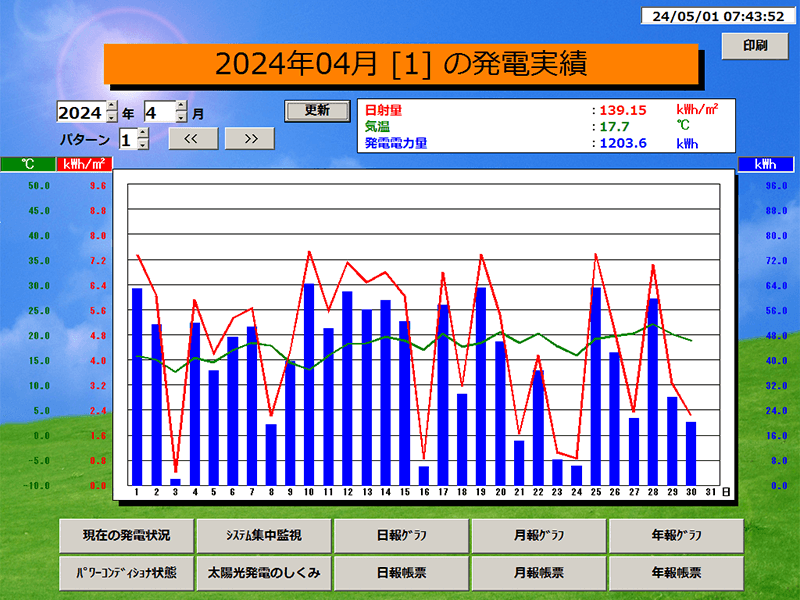800x600 pixels.
Task: Open パワーコンディショナ状態 screen
Action: [127, 573]
